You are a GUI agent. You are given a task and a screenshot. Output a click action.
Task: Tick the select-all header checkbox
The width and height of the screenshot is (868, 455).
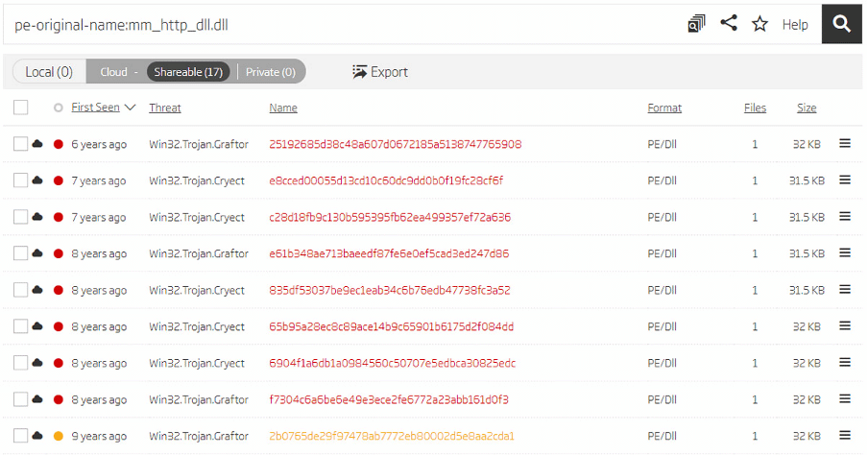click(21, 108)
